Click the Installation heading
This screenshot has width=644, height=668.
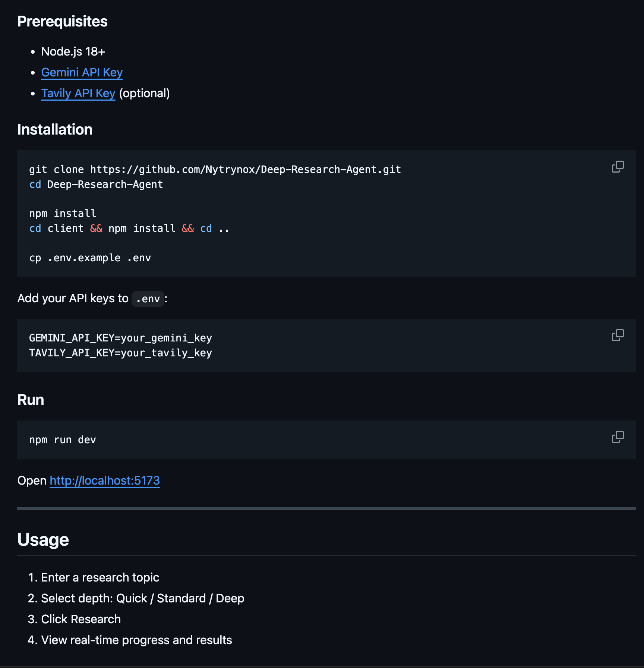tap(55, 130)
